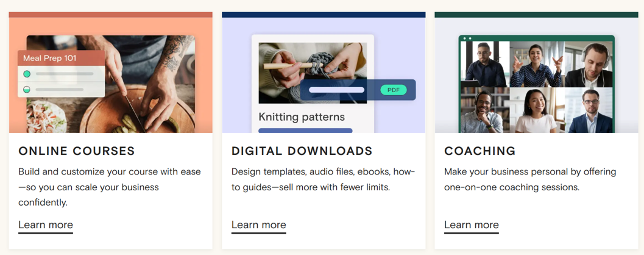Select the bearded man's top-left video tile

pyautogui.click(x=484, y=64)
